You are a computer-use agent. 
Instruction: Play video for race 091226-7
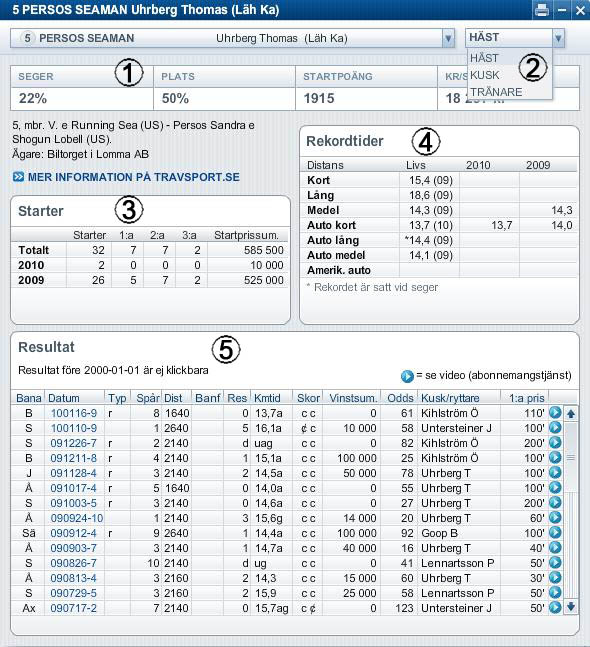555,442
